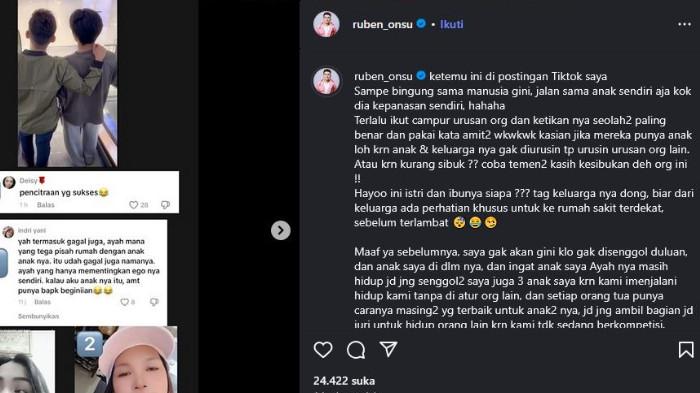Screen dimensions: 700x393
Task: View the 24.422 suka likes list
Action: coord(344,381)
